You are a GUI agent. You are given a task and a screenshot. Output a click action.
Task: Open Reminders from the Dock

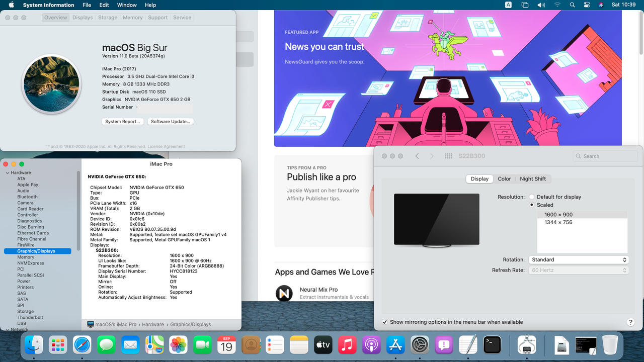point(275,345)
